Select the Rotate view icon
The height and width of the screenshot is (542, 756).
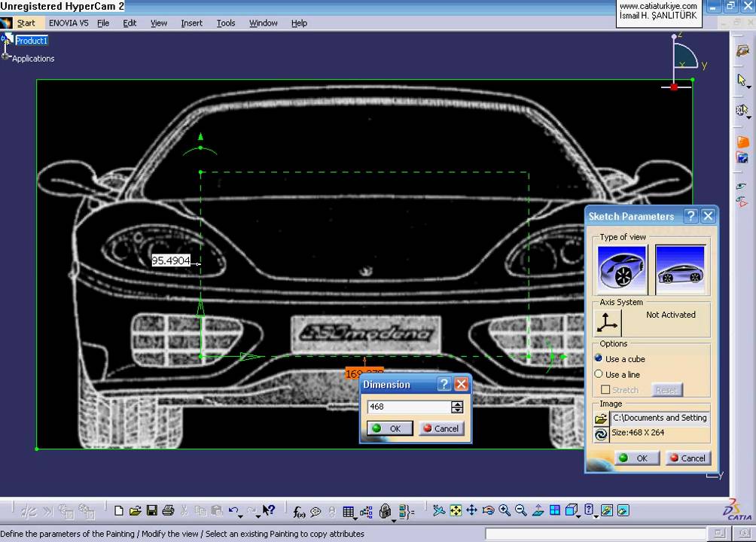point(488,510)
